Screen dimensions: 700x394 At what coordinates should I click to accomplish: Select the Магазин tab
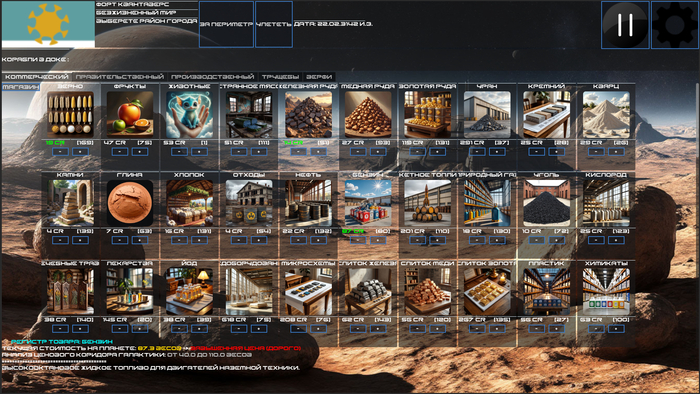21,87
